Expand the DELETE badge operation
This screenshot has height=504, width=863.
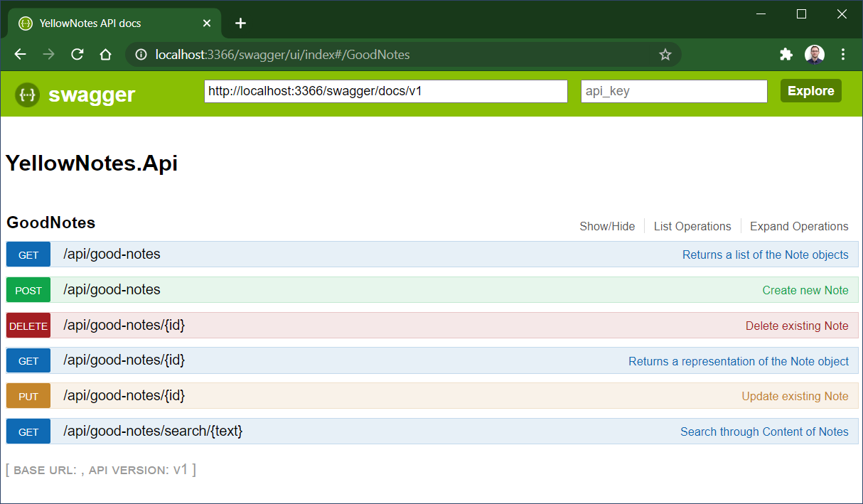(28, 326)
